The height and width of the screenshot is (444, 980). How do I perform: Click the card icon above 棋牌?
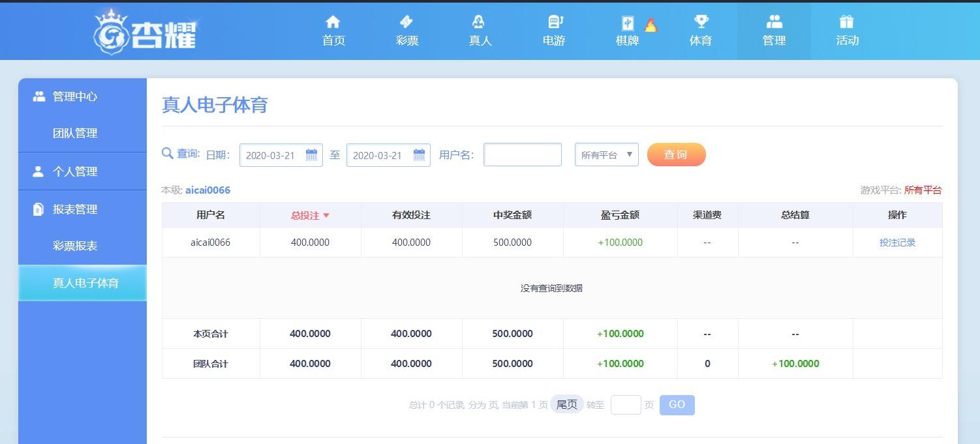point(628,23)
